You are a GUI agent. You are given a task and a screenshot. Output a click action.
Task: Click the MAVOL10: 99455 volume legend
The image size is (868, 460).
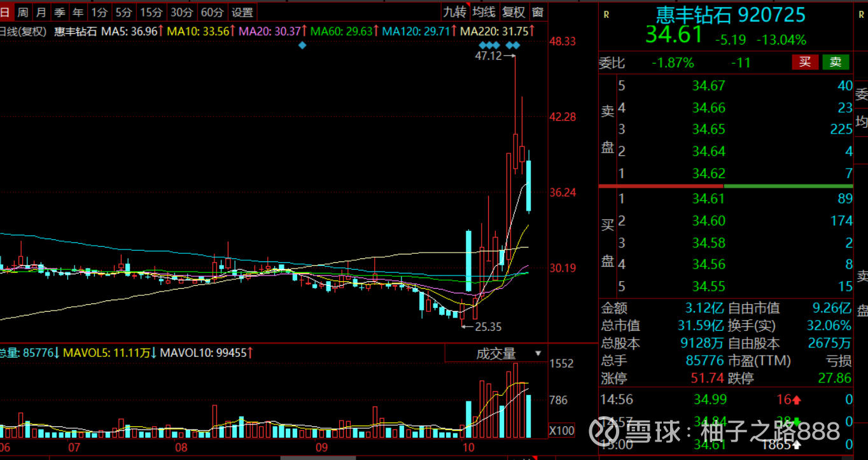207,352
